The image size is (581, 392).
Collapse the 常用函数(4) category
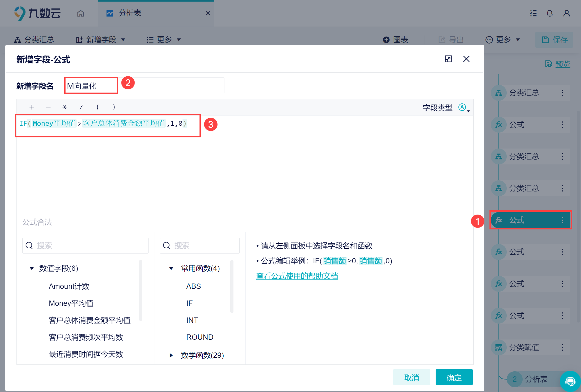[x=171, y=268]
